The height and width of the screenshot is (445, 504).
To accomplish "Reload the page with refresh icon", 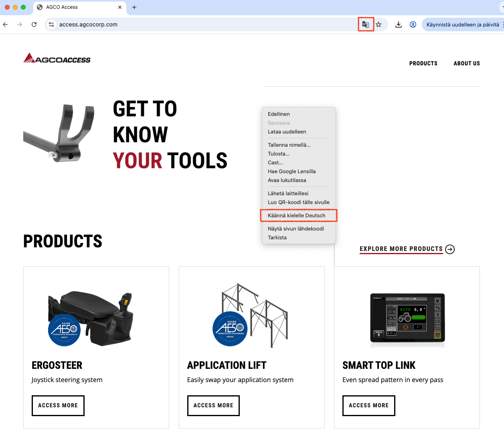I will (34, 24).
